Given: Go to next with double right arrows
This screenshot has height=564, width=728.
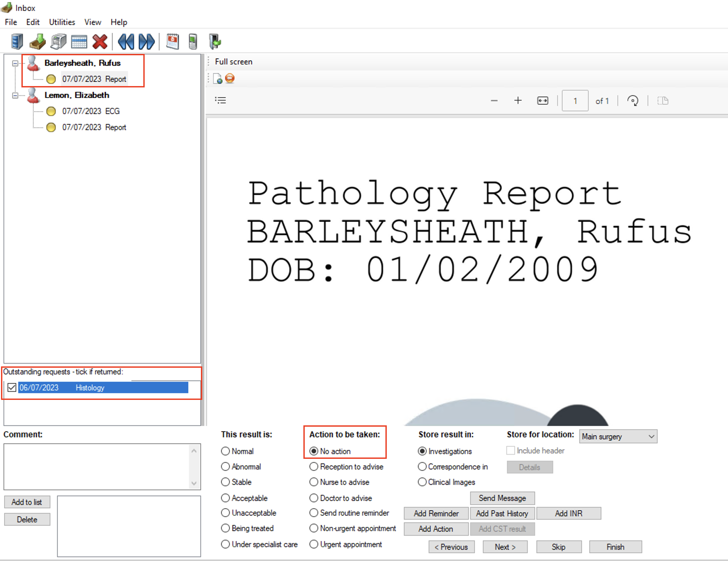Looking at the screenshot, I should tap(146, 42).
